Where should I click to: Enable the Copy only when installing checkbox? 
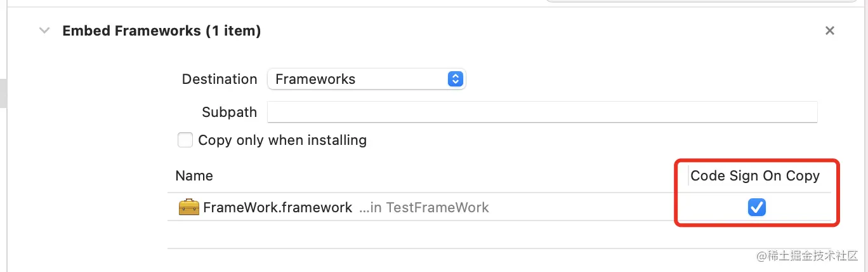click(185, 140)
